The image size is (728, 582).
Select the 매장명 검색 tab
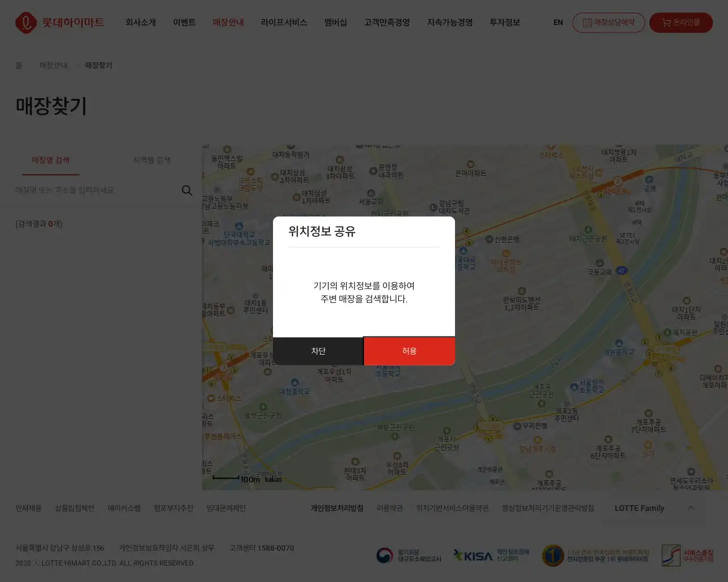(x=50, y=160)
